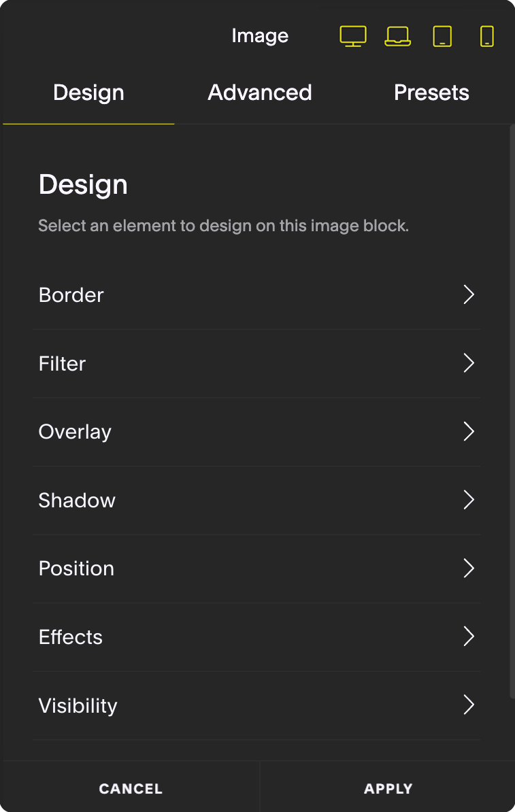
Task: Open the Visibility design settings
Action: click(78, 705)
